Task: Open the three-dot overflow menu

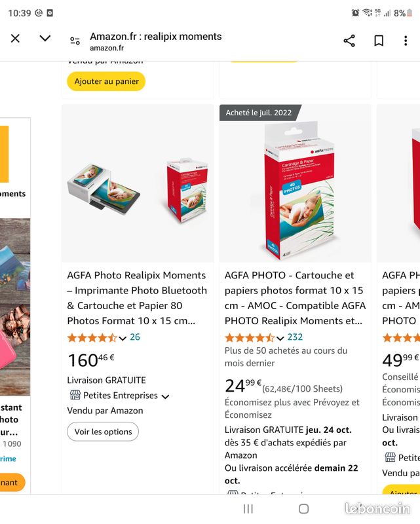Action: (406, 41)
